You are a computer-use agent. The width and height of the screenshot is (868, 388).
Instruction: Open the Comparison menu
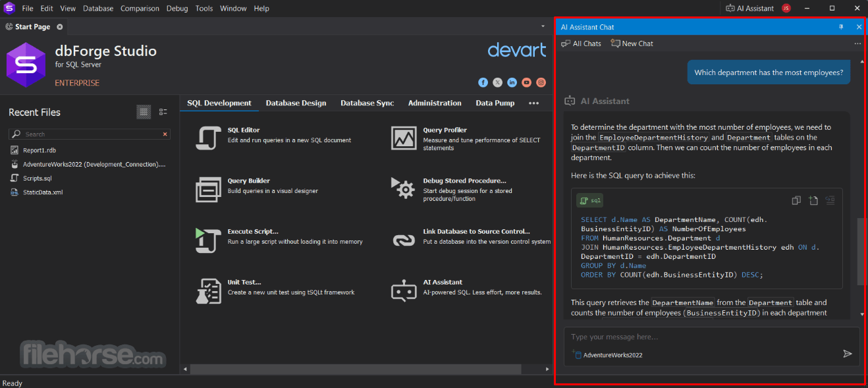pos(140,9)
